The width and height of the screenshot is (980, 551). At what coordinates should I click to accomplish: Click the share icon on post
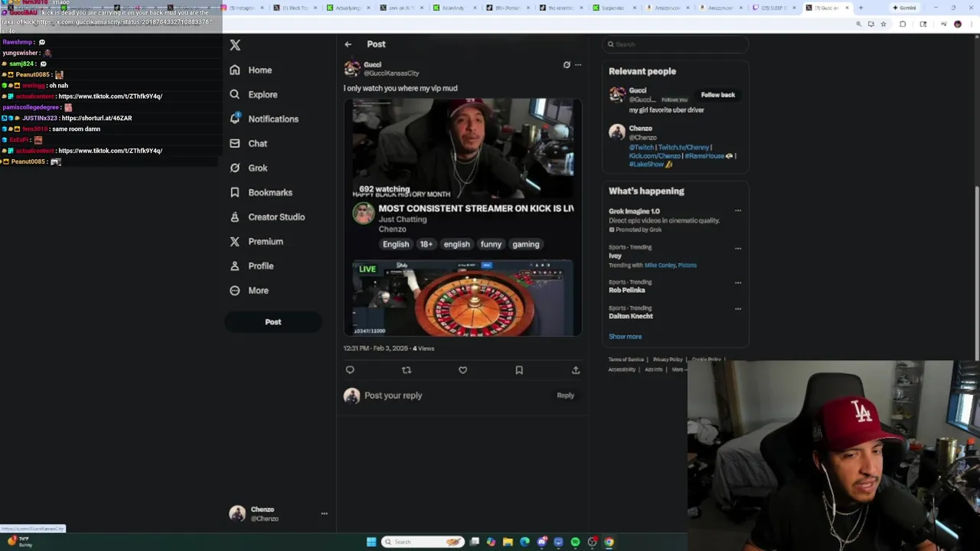[x=576, y=370]
